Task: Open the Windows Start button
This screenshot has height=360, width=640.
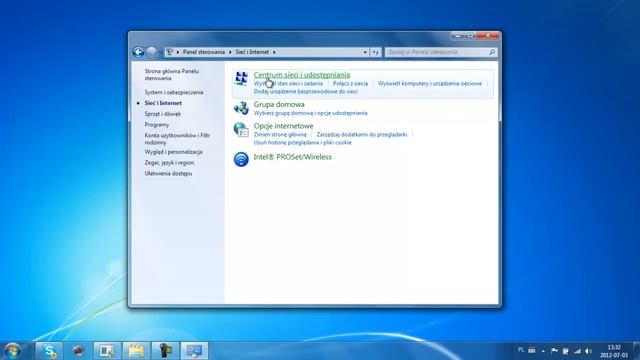Action: coord(12,351)
